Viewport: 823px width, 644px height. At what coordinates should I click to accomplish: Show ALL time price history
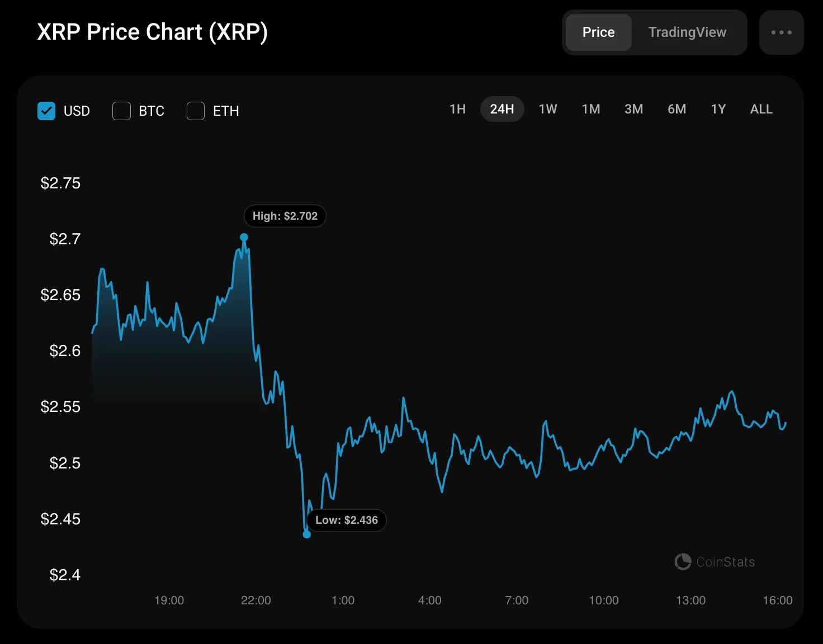(761, 109)
